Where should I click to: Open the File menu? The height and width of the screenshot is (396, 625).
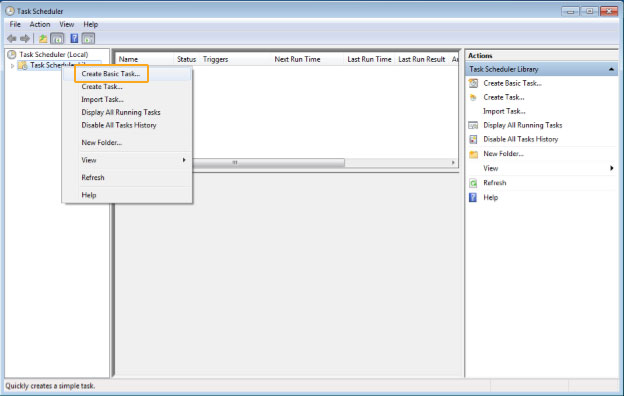[15, 25]
